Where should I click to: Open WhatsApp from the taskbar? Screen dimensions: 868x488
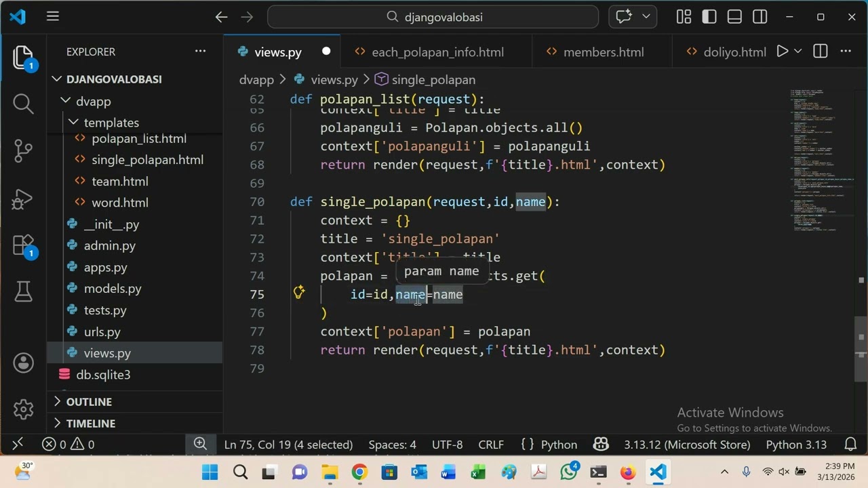(568, 472)
